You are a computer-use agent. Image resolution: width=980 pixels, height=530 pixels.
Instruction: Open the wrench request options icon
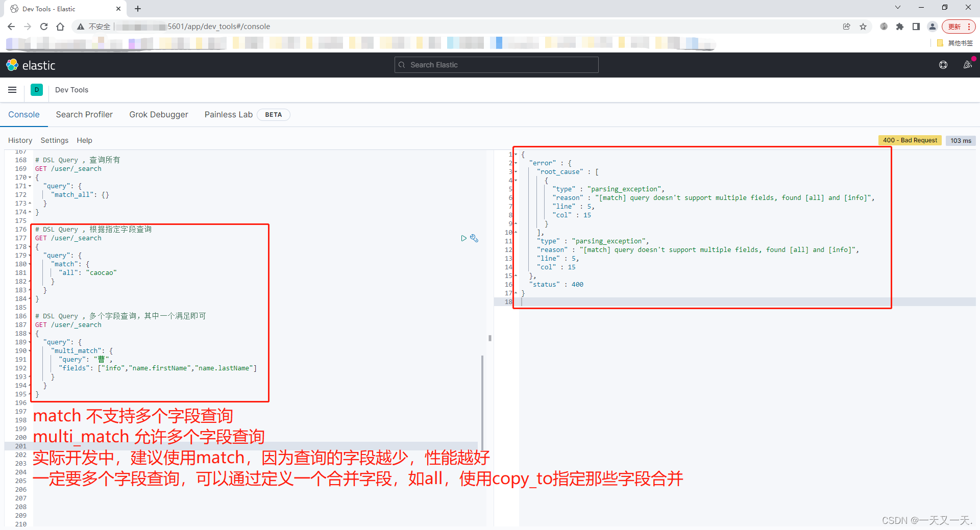point(474,238)
